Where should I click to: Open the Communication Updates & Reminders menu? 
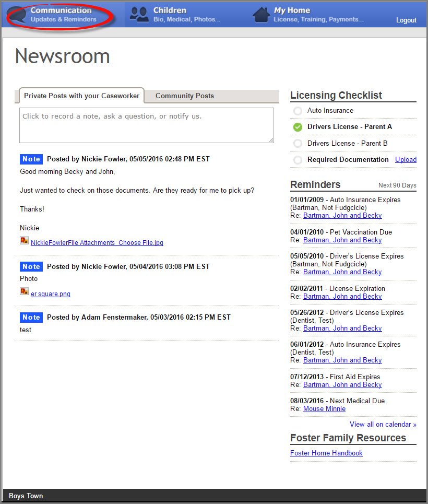click(x=63, y=15)
